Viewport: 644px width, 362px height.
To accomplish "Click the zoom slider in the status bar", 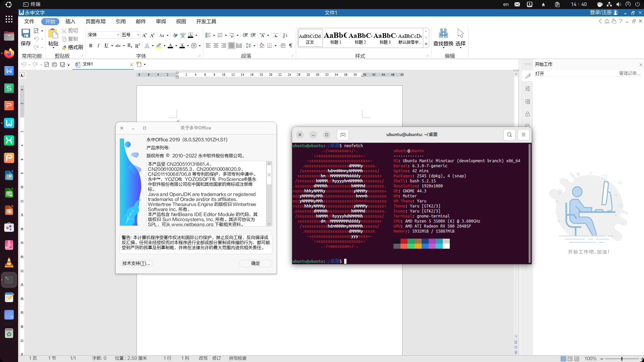I will [x=622, y=359].
